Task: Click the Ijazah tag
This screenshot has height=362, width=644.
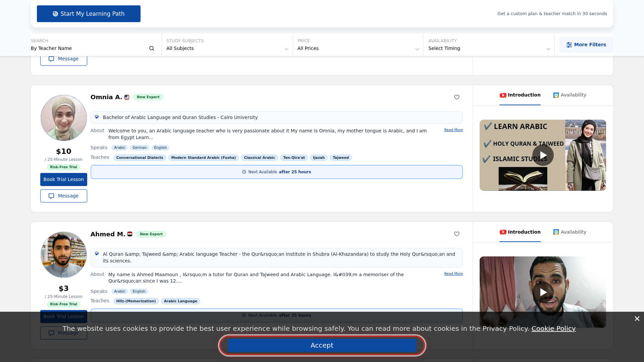Action: [319, 158]
